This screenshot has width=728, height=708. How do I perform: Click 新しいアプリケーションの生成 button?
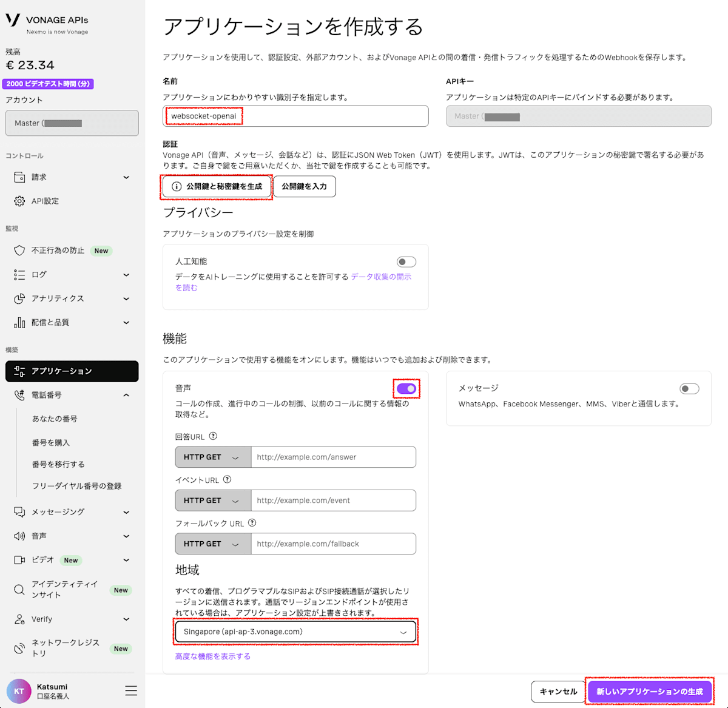point(650,691)
